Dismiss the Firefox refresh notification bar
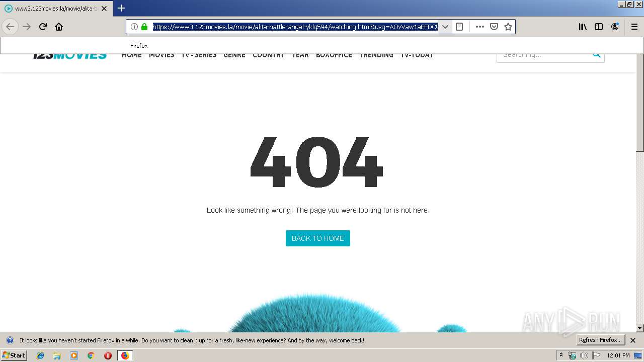Viewport: 644px width, 362px height. coord(633,340)
